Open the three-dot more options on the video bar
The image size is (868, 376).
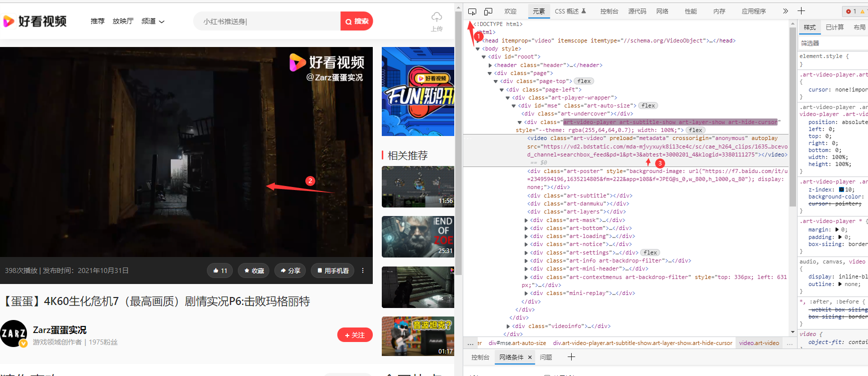click(363, 270)
